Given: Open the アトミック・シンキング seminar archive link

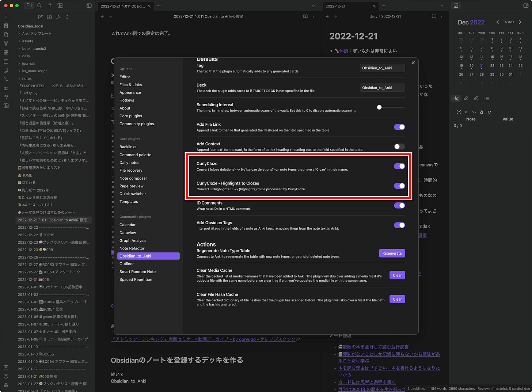Looking at the screenshot, I should coord(205,339).
